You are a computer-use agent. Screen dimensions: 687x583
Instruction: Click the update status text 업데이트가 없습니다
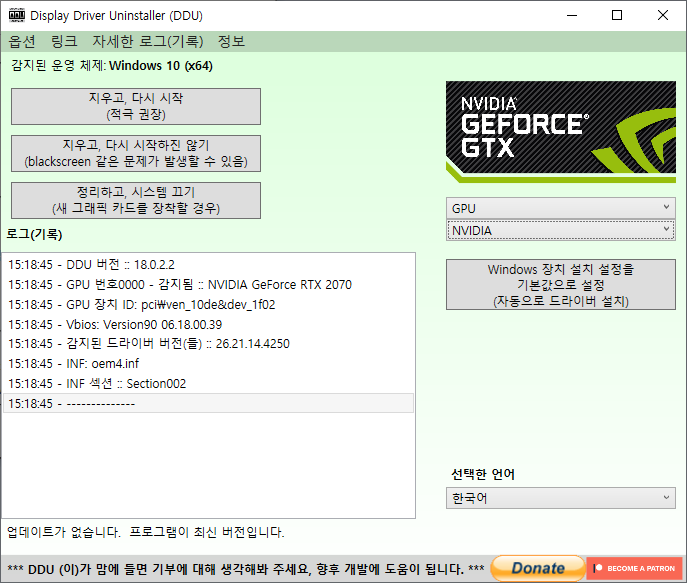(x=145, y=532)
